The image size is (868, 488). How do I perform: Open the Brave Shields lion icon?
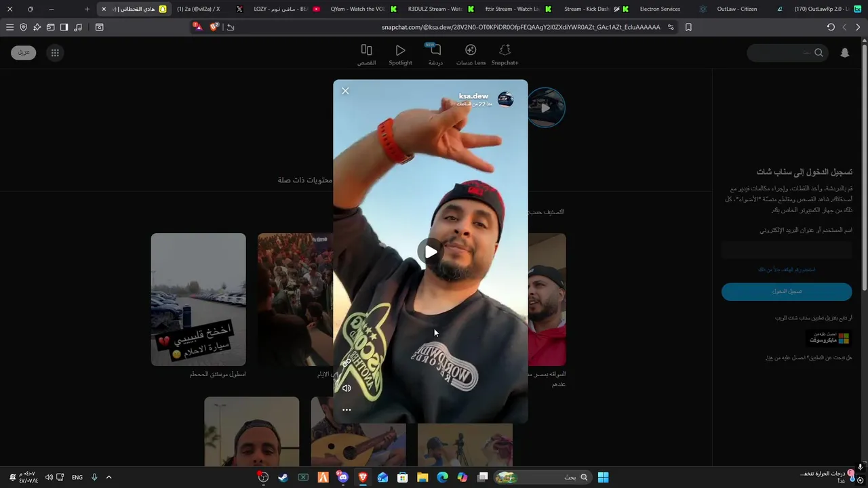(214, 26)
